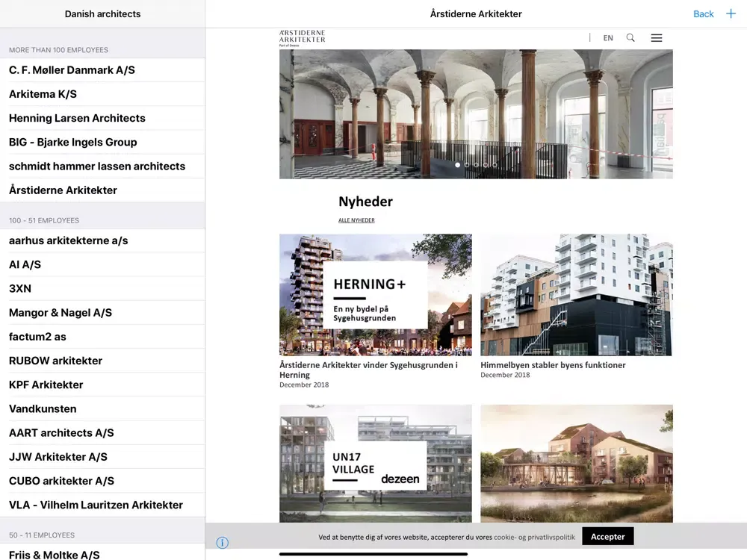Open the cookie- og privatlivspolitik link
The width and height of the screenshot is (747, 560).
click(534, 537)
